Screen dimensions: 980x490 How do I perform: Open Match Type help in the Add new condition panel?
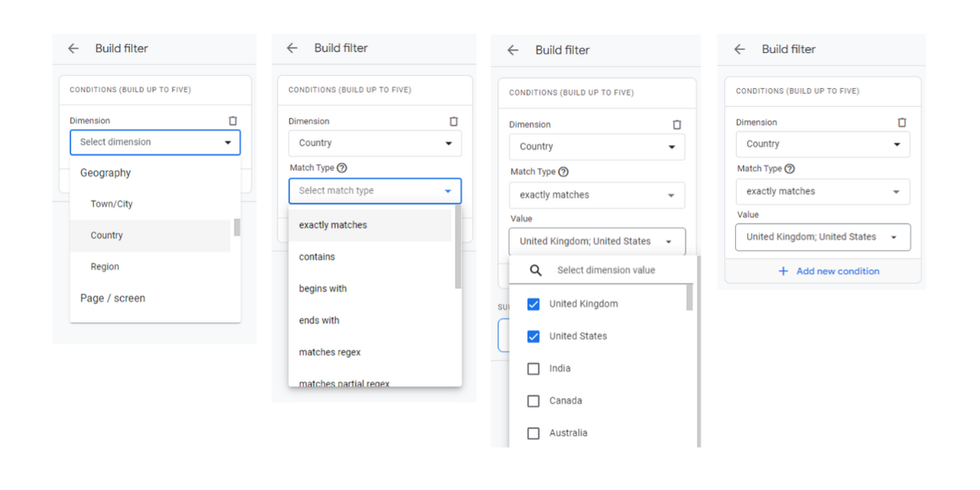pos(790,168)
